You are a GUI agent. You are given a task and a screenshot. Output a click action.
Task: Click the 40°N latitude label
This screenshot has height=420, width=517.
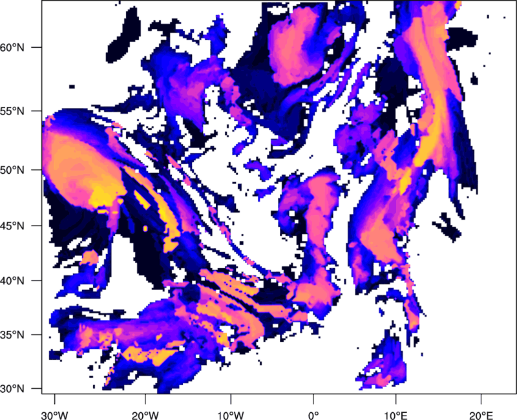[x=12, y=280]
